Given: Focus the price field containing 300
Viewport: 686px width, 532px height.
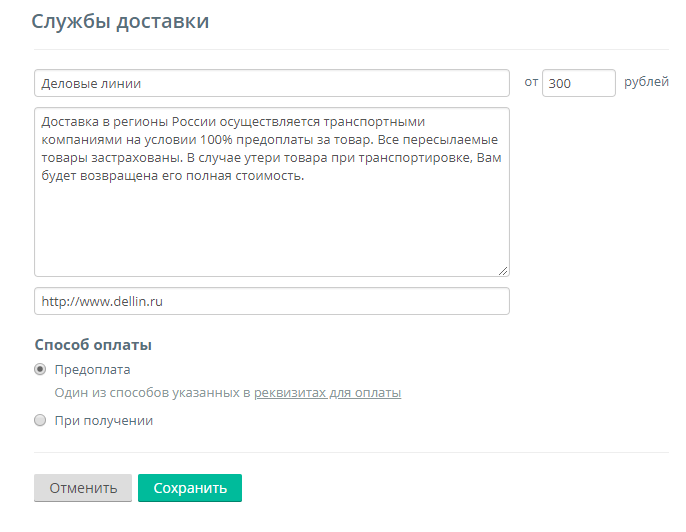Looking at the screenshot, I should pos(579,83).
